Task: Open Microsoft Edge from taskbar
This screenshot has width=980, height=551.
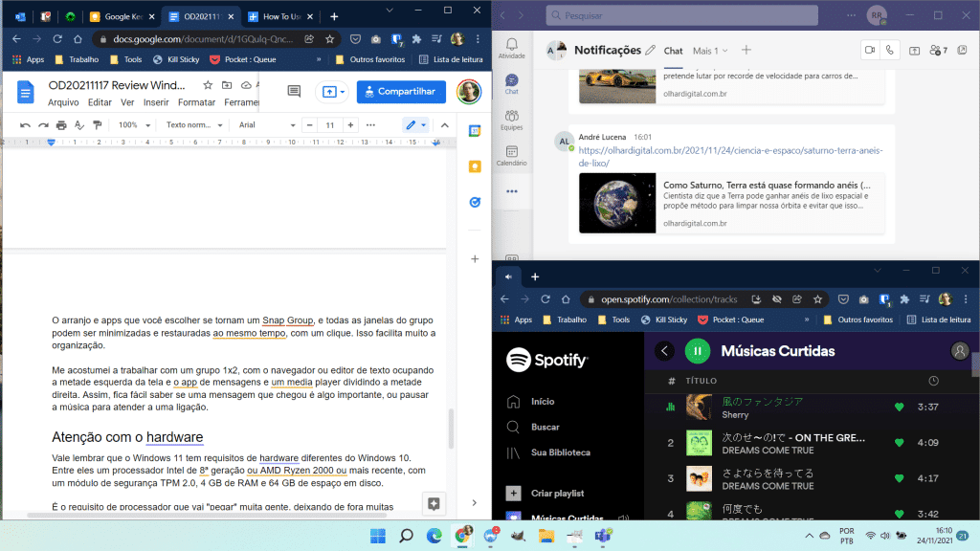Action: 434,536
